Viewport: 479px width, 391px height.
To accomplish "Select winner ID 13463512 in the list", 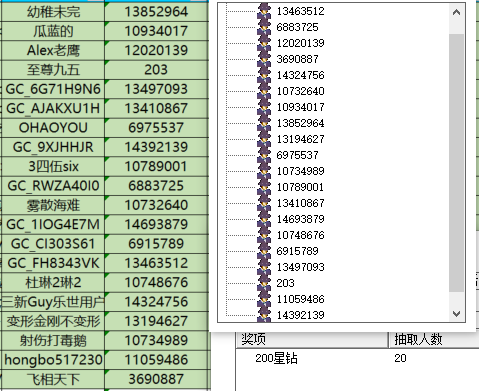I will [300, 11].
